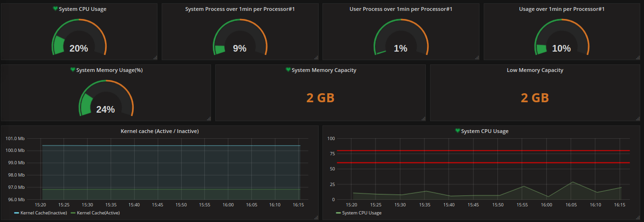Open User Process over 1min panel title menu

[x=401, y=9]
